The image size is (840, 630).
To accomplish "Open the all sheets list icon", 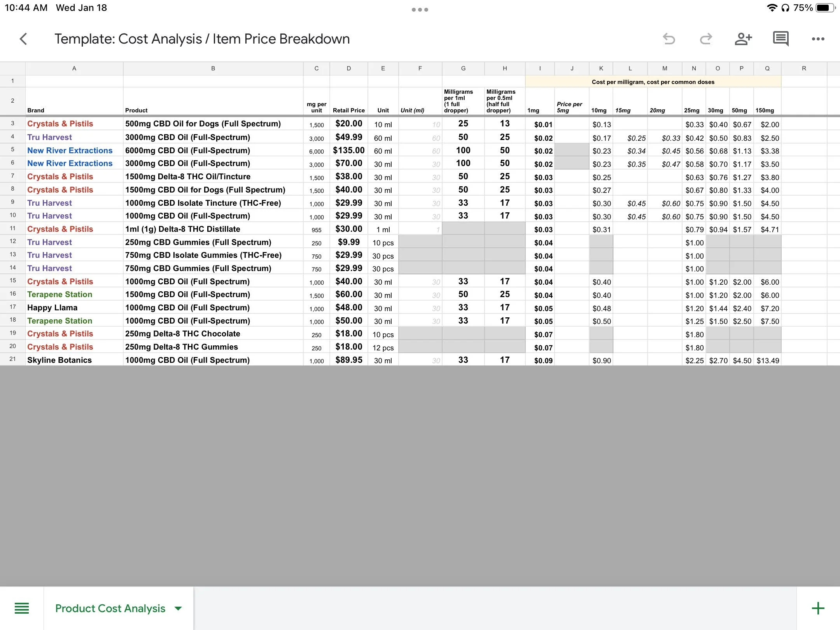I will click(x=22, y=608).
